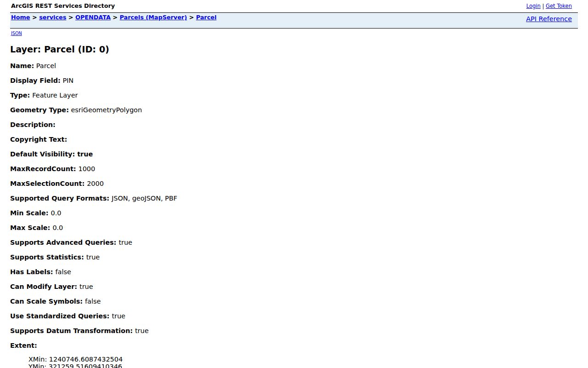This screenshot has width=588, height=368.
Task: Open the Login link
Action: click(x=533, y=6)
